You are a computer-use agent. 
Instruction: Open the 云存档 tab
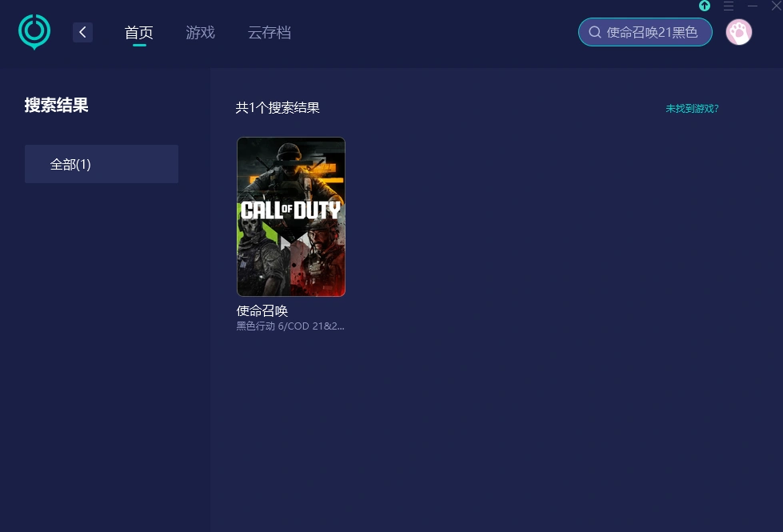click(270, 32)
